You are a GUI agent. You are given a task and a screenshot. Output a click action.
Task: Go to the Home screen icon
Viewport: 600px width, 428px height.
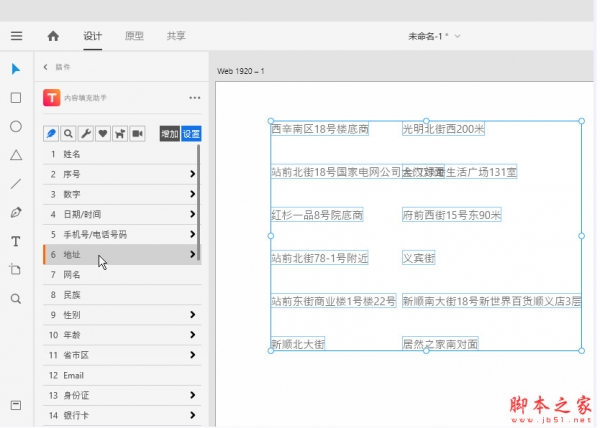click(x=53, y=36)
